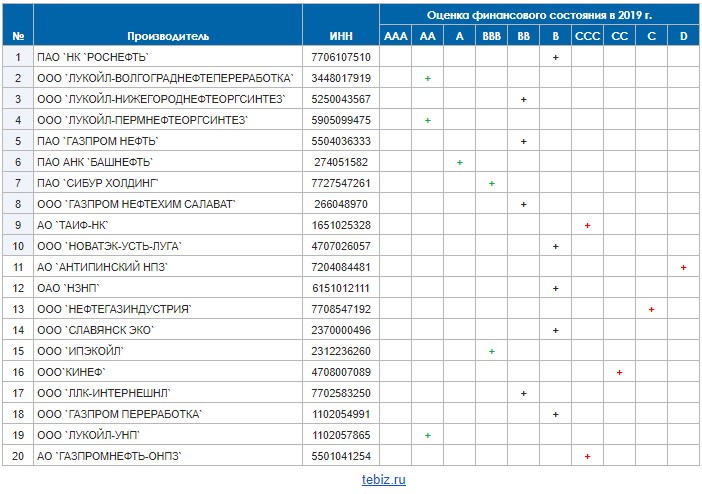Click the INN value 7702583250
The height and width of the screenshot is (494, 702).
pyautogui.click(x=341, y=393)
